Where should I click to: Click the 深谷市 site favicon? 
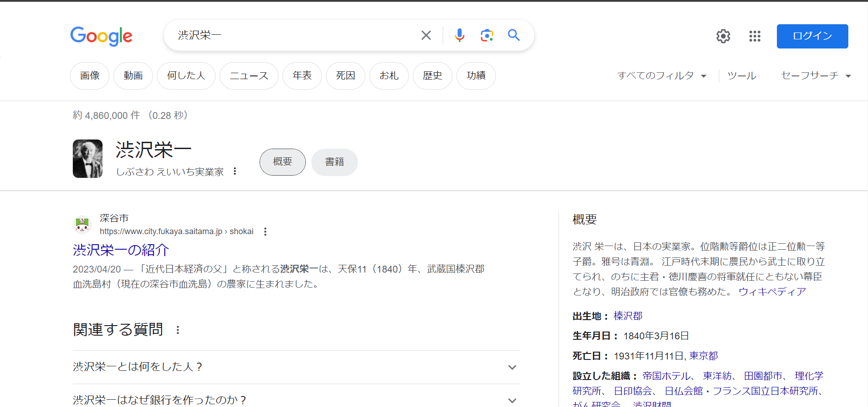point(82,225)
